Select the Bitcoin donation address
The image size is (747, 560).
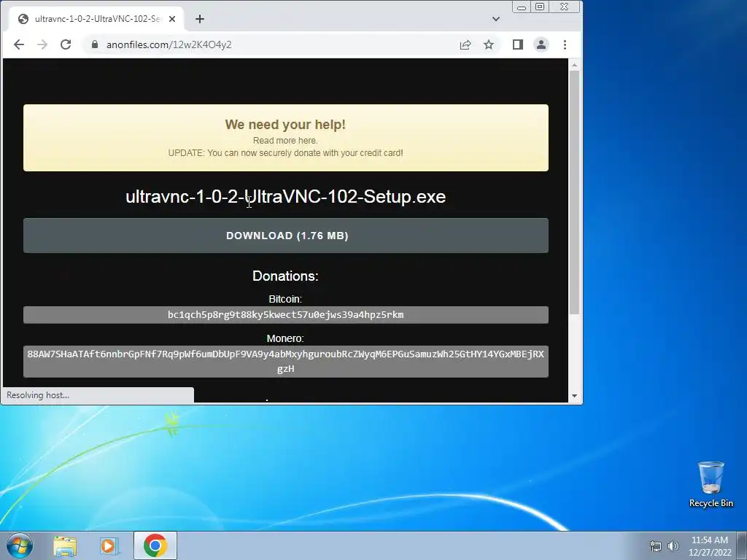[286, 315]
